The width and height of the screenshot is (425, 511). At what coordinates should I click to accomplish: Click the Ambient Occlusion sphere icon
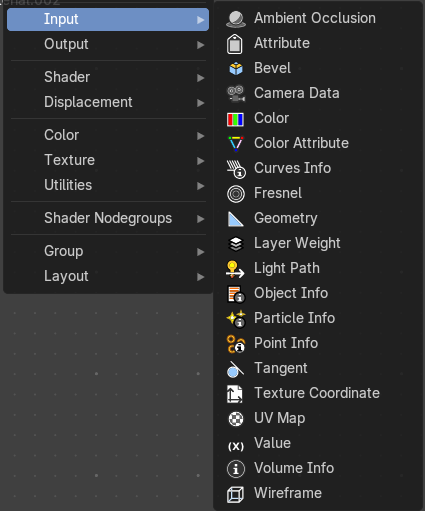(x=236, y=19)
